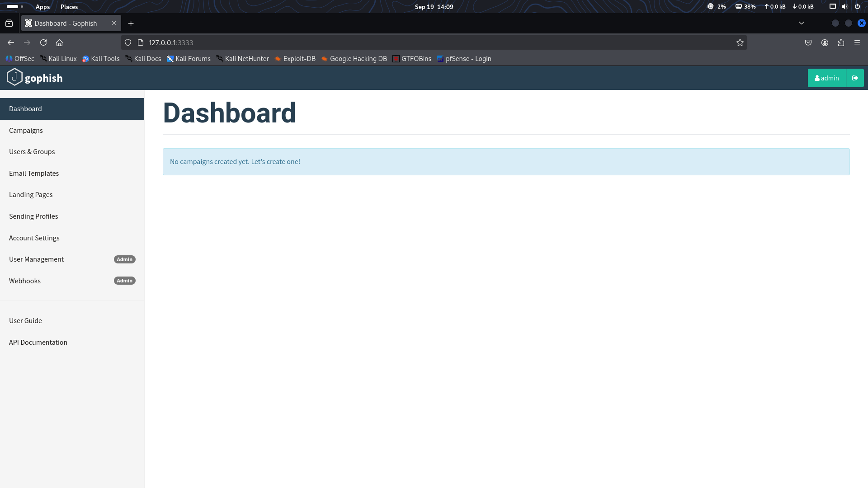
Task: Click the 38% memory indicator in top bar
Action: (745, 6)
